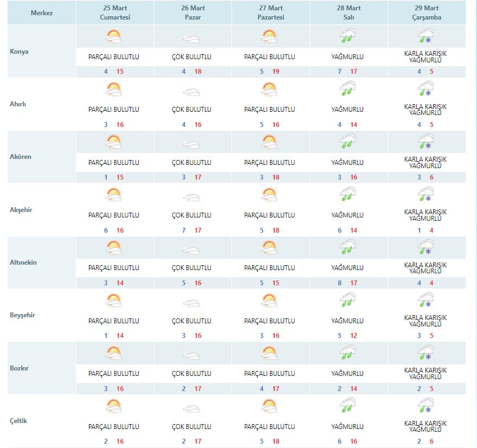This screenshot has width=477, height=448.
Task: Click Konya's YAĞMURLU label for 28 Mart
Action: pyautogui.click(x=347, y=56)
